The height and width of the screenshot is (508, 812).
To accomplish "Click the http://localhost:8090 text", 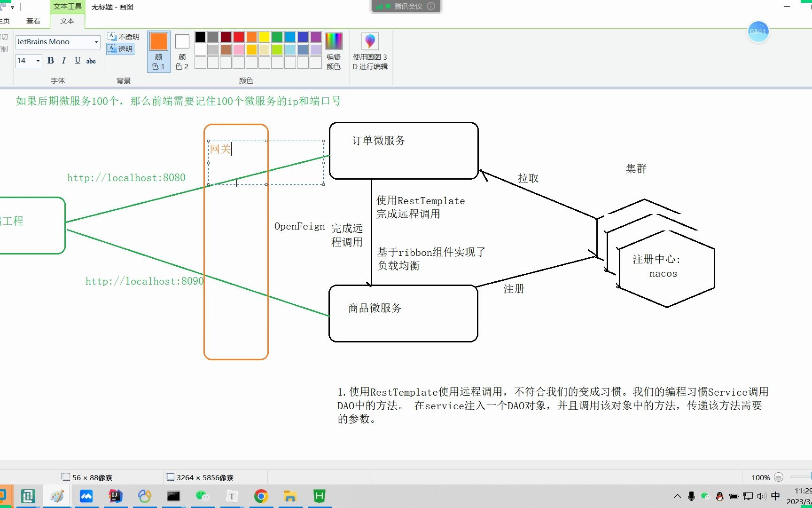I will coord(145,281).
